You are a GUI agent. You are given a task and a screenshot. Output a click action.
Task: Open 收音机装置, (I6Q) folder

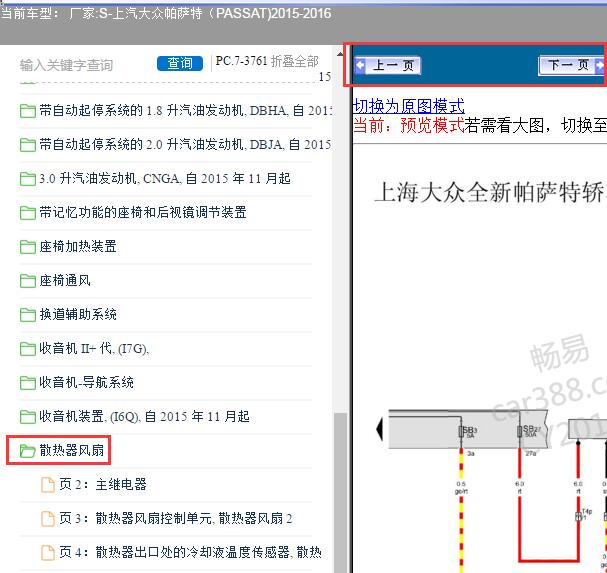pyautogui.click(x=144, y=417)
